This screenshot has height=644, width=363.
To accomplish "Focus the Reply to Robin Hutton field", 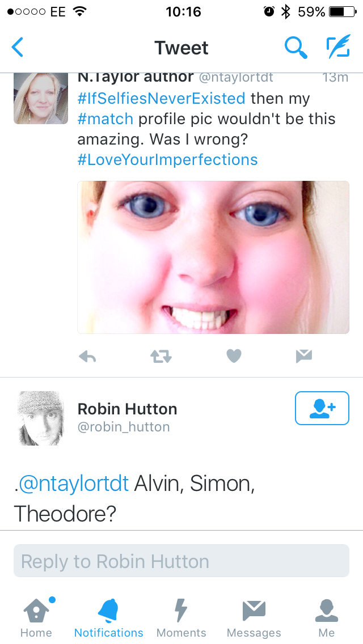I will [181, 561].
